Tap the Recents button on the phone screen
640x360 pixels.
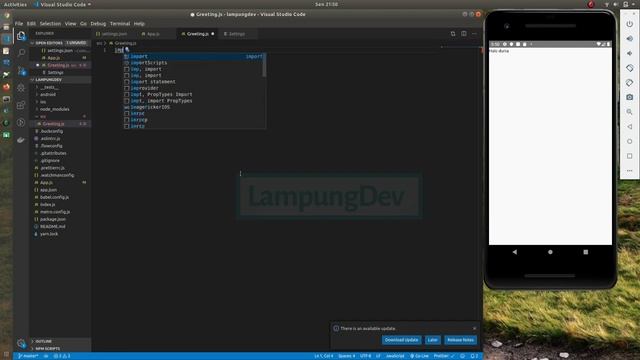[586, 252]
